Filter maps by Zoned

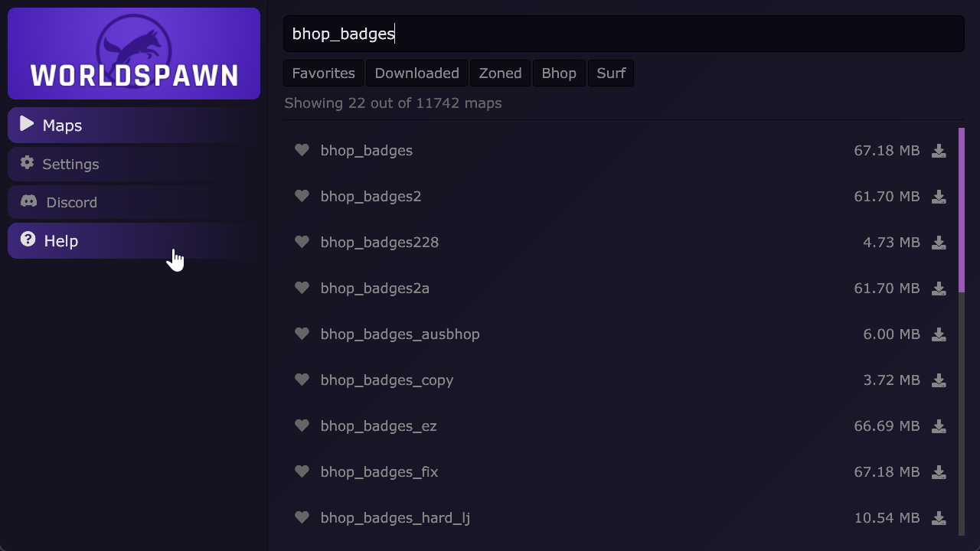(x=500, y=73)
